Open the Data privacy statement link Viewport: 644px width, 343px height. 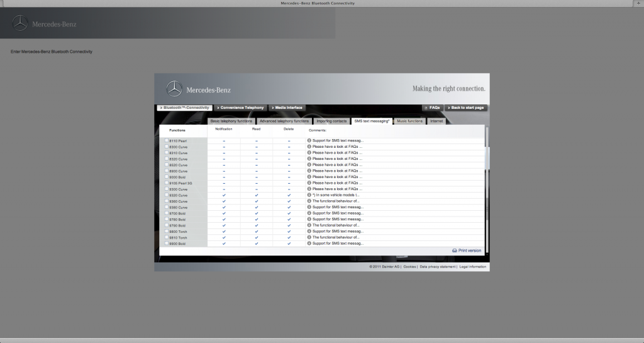438,267
